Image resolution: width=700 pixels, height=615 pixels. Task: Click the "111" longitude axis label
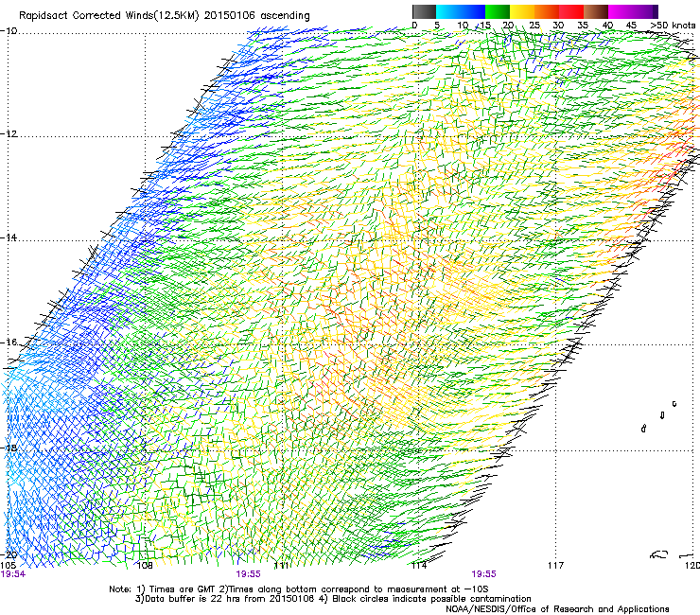click(281, 566)
